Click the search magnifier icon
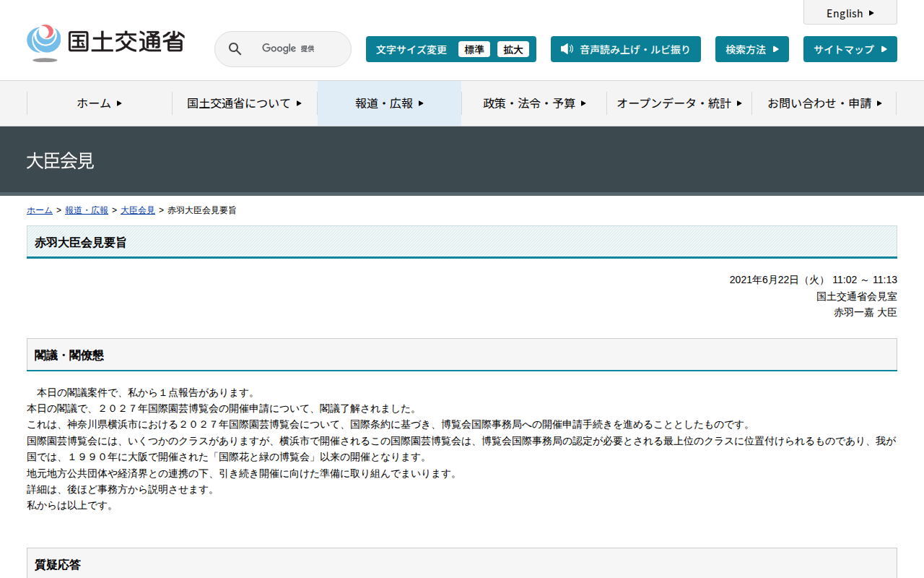924x578 pixels. [x=235, y=49]
